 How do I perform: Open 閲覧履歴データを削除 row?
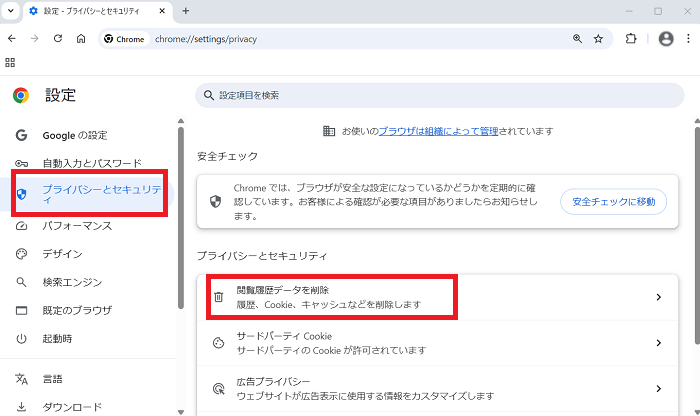438,297
